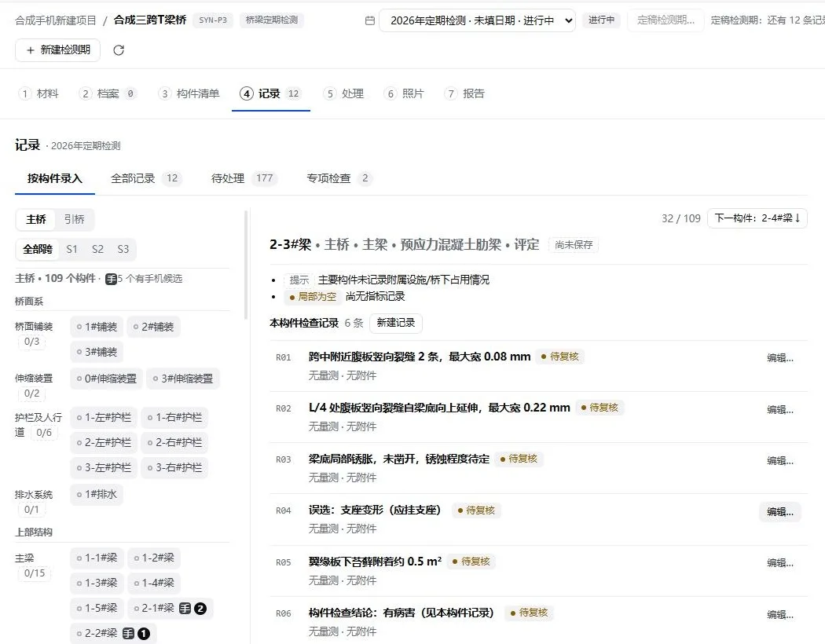The image size is (825, 644).
Task: Select component 2#铺装
Action: point(154,327)
